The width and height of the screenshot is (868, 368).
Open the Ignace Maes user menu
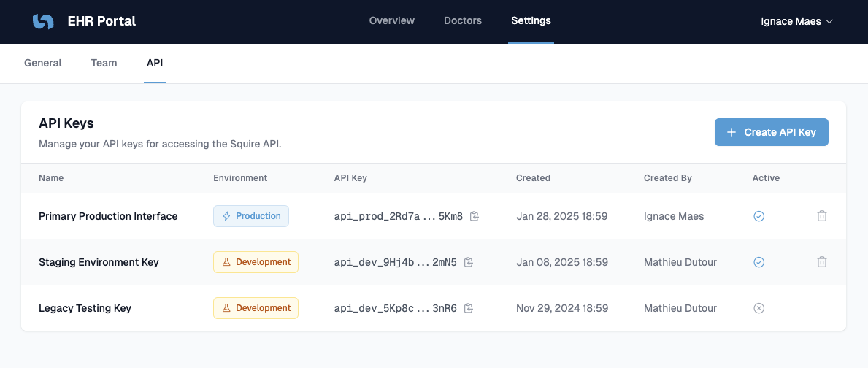coord(796,21)
